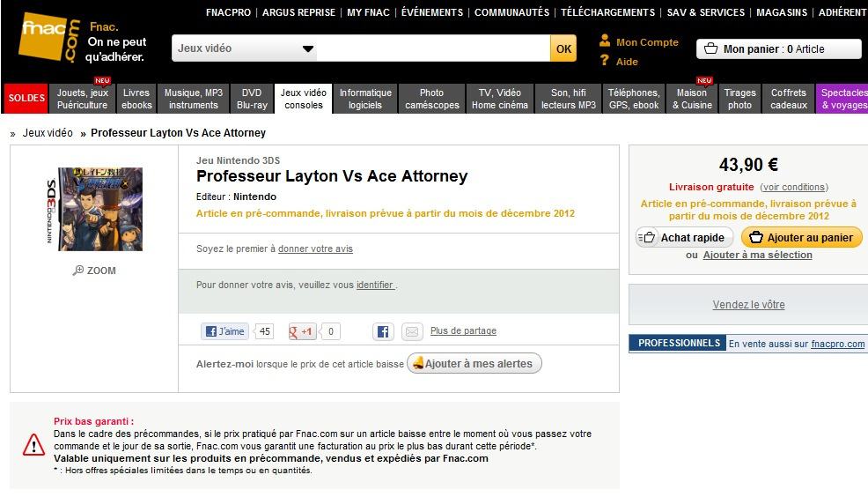The image size is (868, 497).
Task: Click the Fnac.com logo
Action: tap(48, 37)
